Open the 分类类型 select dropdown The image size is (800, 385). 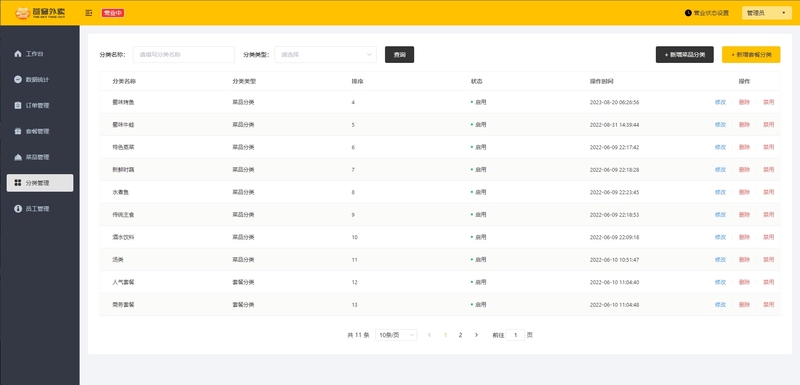(x=326, y=55)
